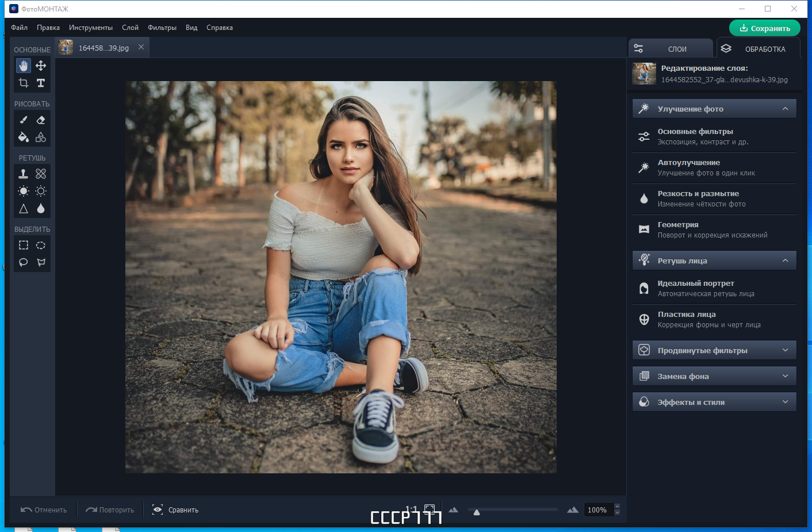Select the Stamp clone tool

24,174
